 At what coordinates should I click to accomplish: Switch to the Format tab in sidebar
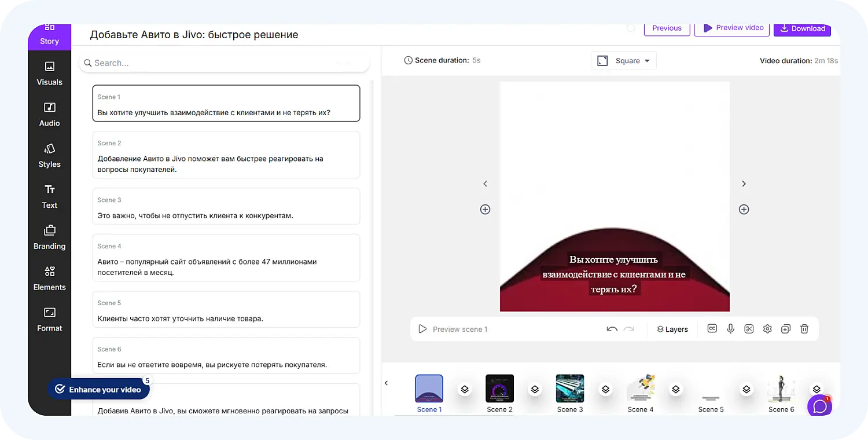coord(49,320)
